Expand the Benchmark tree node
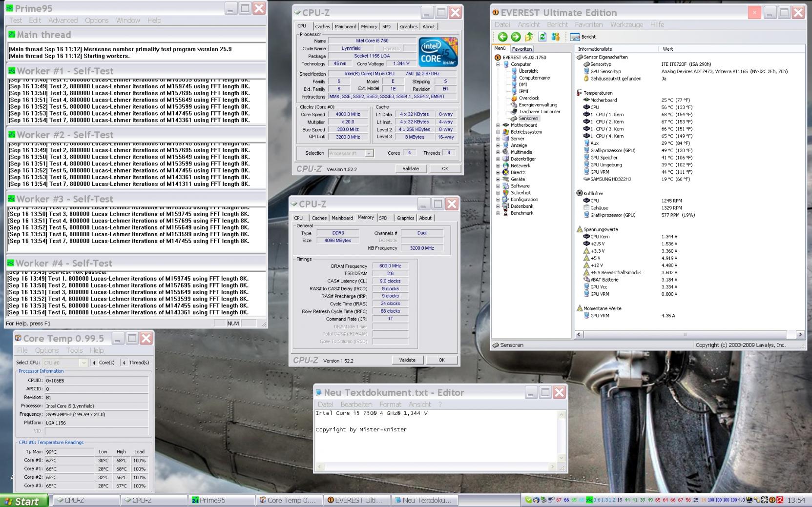The height and width of the screenshot is (507, 812). (498, 213)
